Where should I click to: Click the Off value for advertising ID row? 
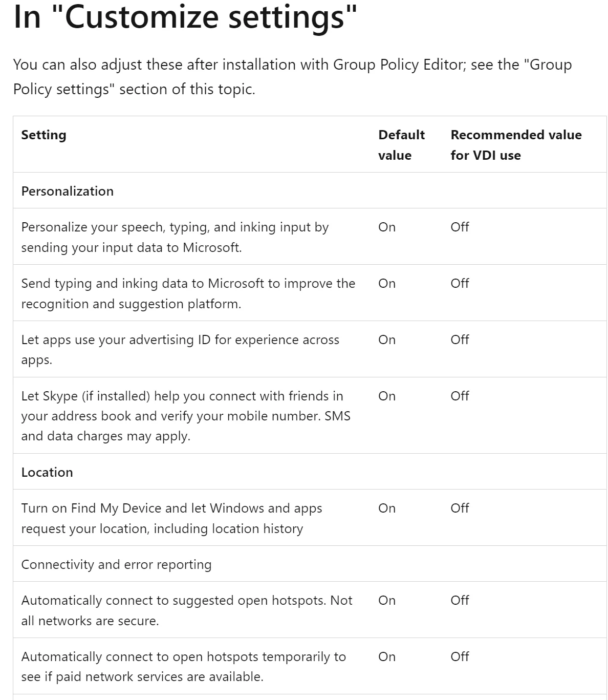460,340
